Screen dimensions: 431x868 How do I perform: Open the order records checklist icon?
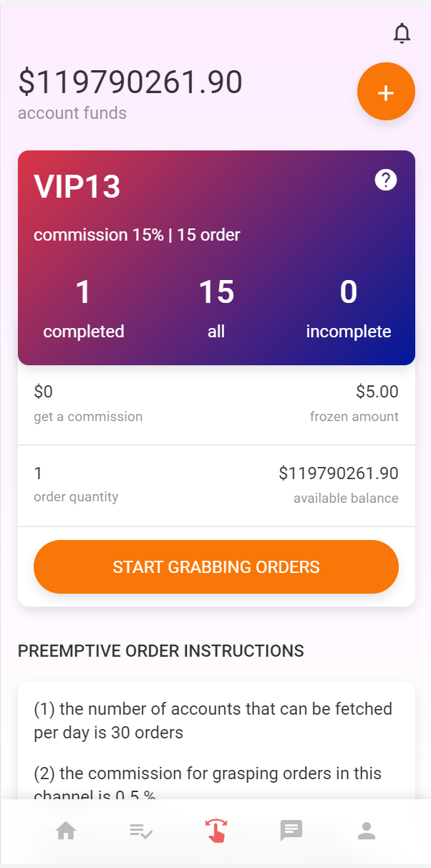[x=141, y=831]
